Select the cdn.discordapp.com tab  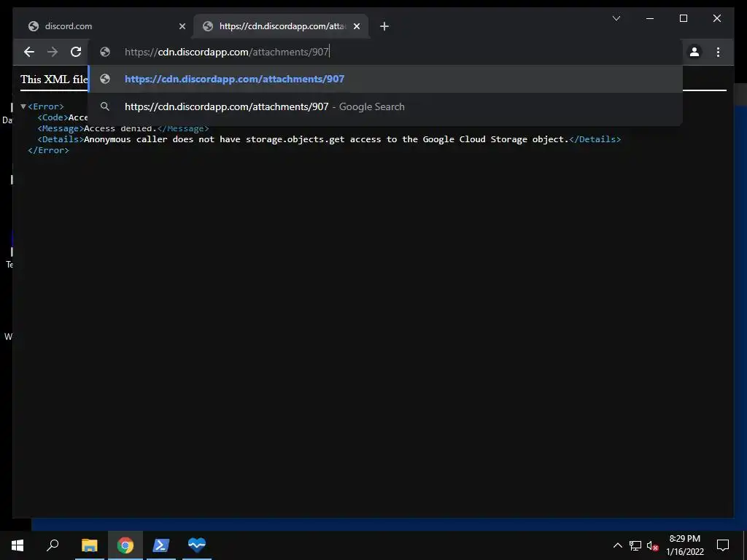281,26
